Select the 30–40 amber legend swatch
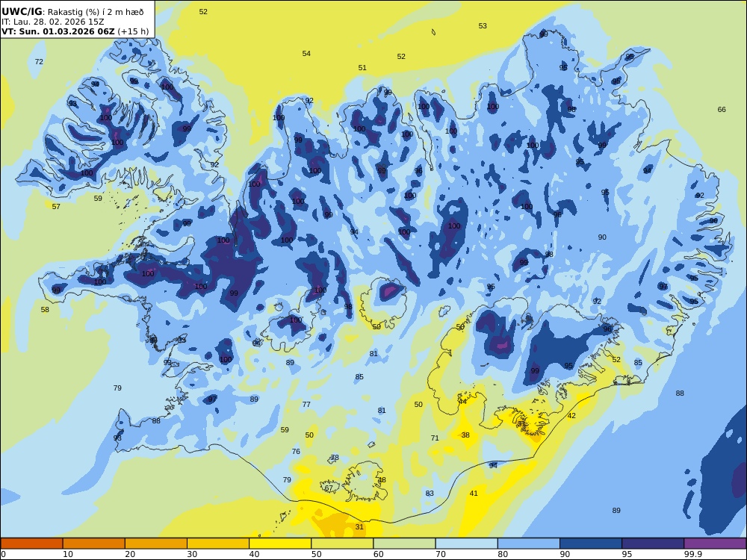 218,544
